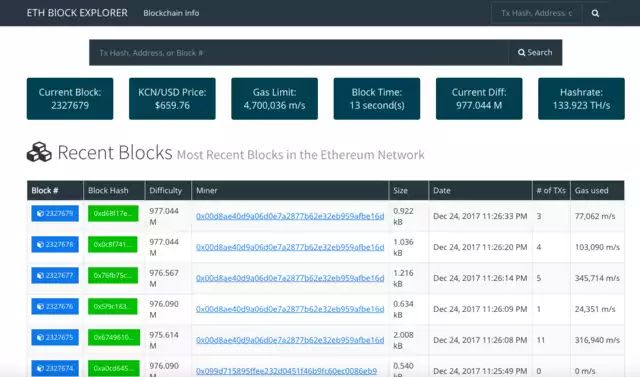
Task: Select the Current Block 2327679 card
Action: (70, 99)
